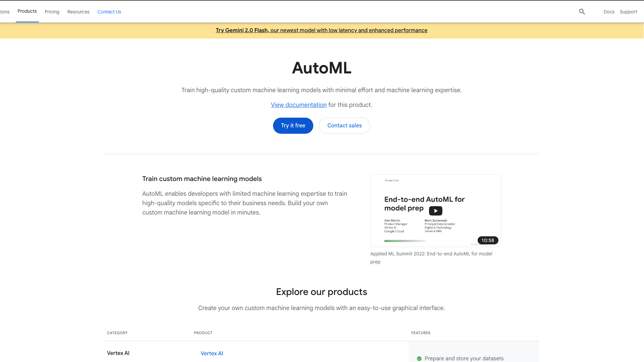Click the Try Gemini 2.0 Flash banner link

321,30
